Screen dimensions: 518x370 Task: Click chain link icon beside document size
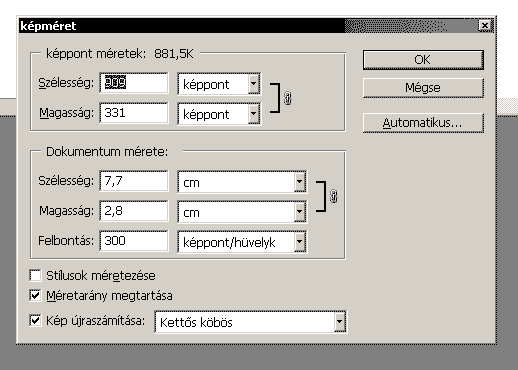334,196
